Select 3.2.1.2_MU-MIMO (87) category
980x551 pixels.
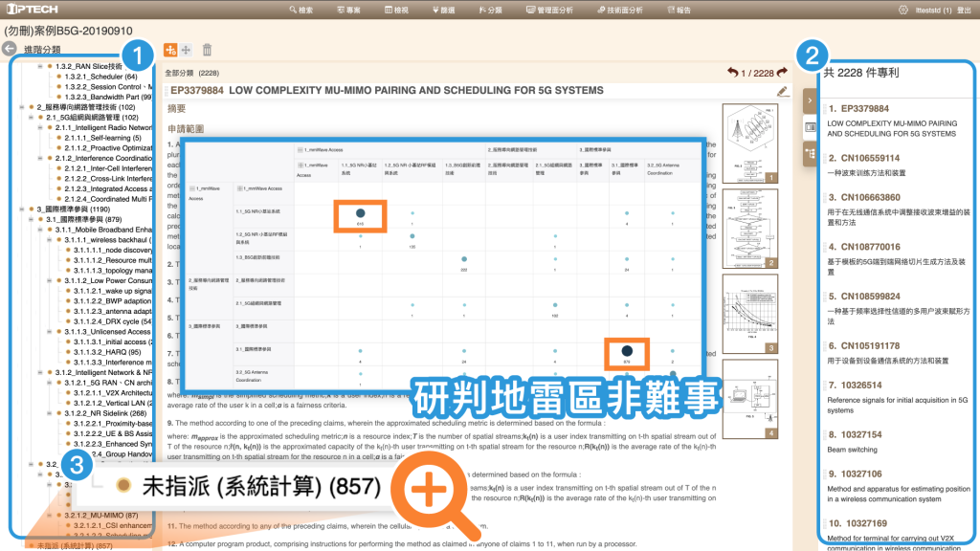click(101, 516)
